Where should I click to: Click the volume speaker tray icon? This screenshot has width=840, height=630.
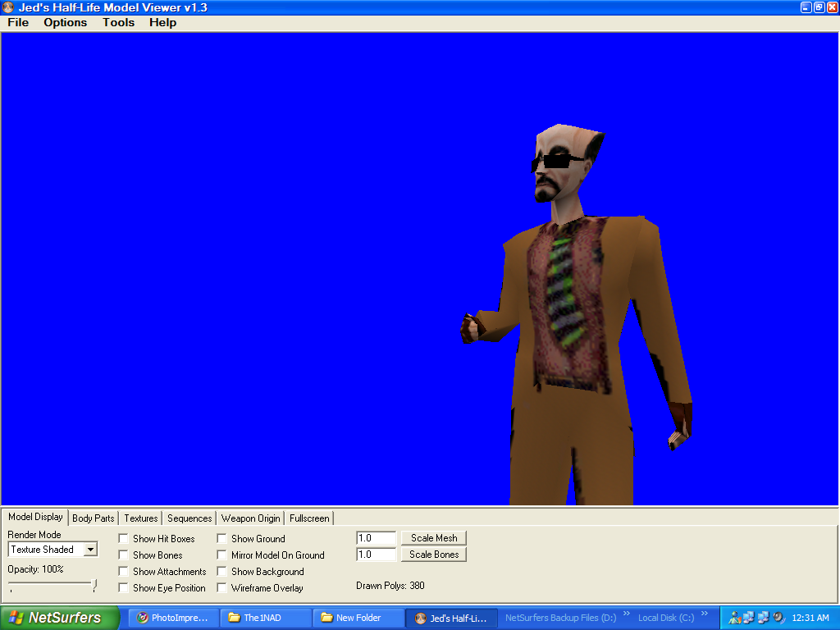778,618
